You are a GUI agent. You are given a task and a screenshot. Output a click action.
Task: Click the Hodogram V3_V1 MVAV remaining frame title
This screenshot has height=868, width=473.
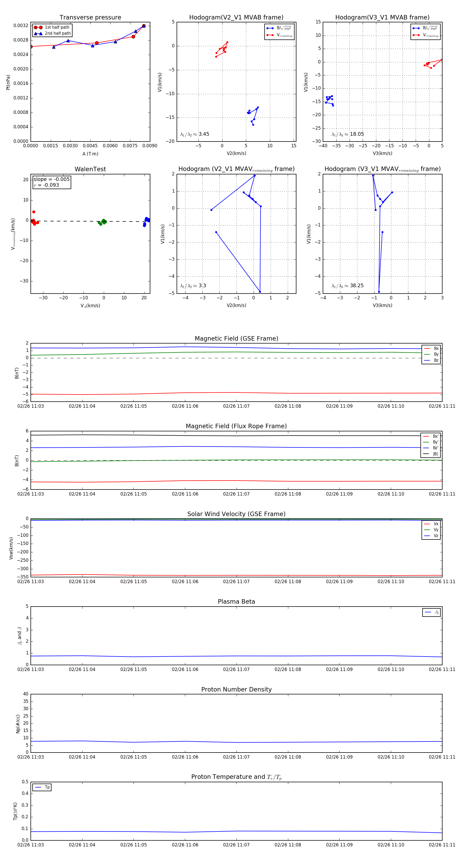382,169
